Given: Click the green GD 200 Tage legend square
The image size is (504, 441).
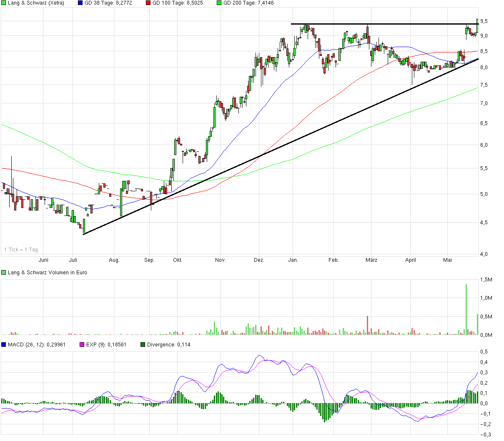Looking at the screenshot, I should coord(219,3).
